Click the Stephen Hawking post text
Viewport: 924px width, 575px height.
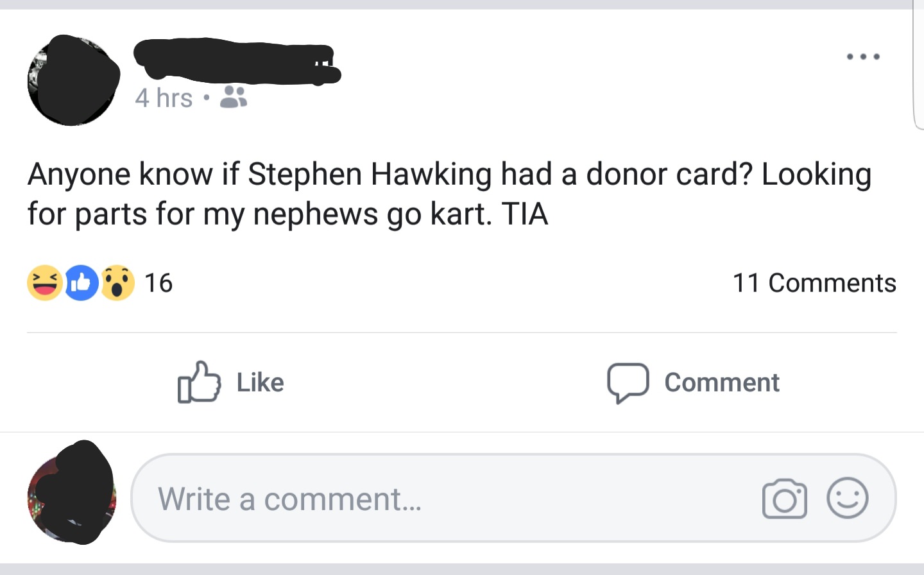pyautogui.click(x=449, y=193)
